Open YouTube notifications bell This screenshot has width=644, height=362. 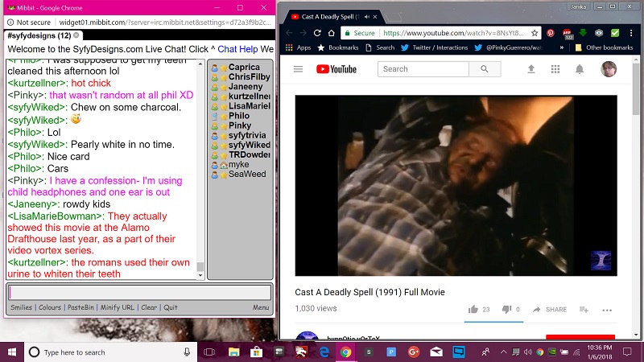[580, 69]
